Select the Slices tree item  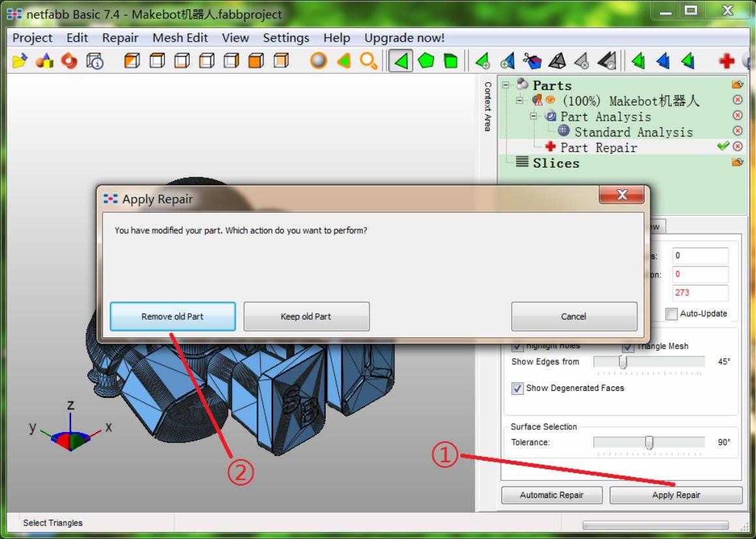tap(556, 163)
